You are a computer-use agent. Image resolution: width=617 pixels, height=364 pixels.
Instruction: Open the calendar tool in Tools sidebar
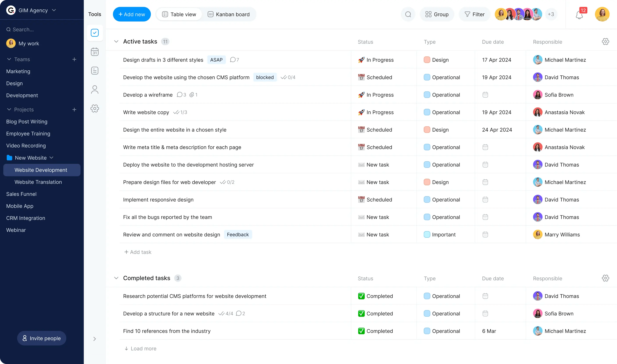(x=95, y=52)
